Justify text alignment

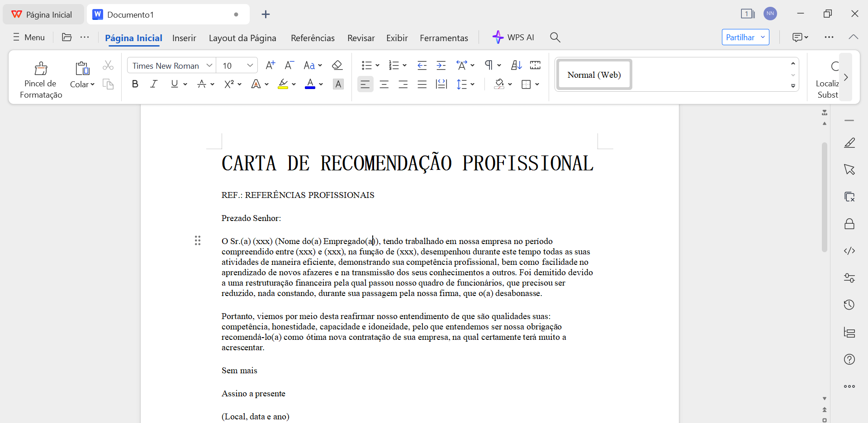[x=422, y=84]
